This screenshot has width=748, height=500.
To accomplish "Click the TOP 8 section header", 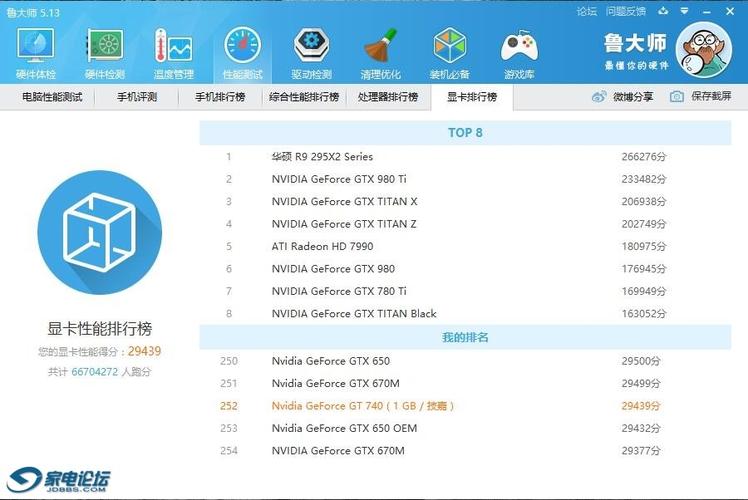I will click(465, 133).
